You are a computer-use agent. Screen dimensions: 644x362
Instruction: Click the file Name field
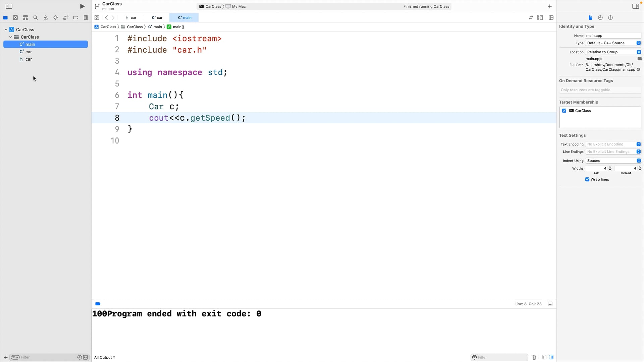(x=613, y=36)
